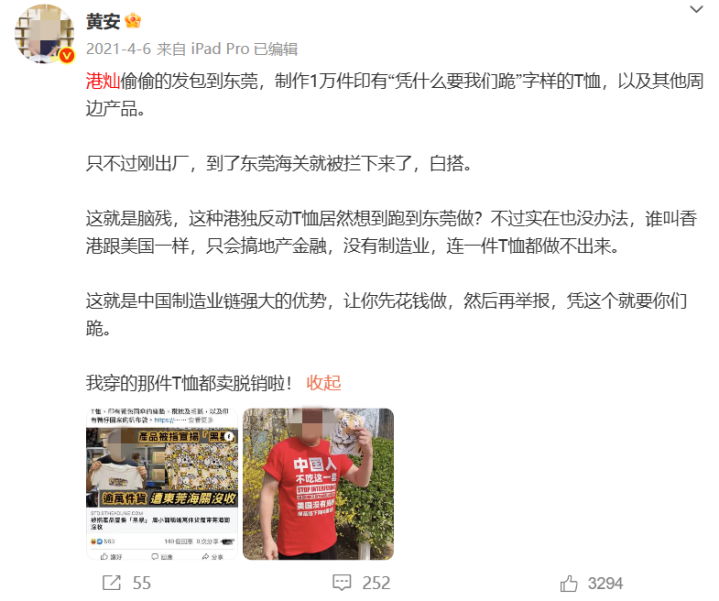Collapse the post with 收起
The width and height of the screenshot is (719, 601).
(324, 383)
